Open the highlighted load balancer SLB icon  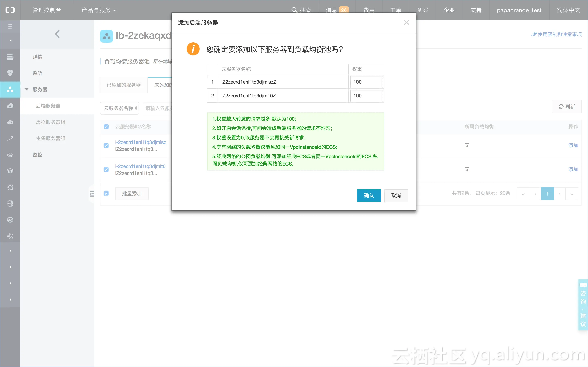(x=10, y=89)
